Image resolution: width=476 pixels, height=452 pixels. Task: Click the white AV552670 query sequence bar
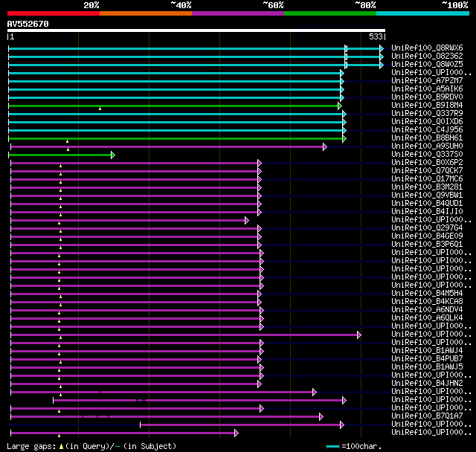click(x=196, y=30)
